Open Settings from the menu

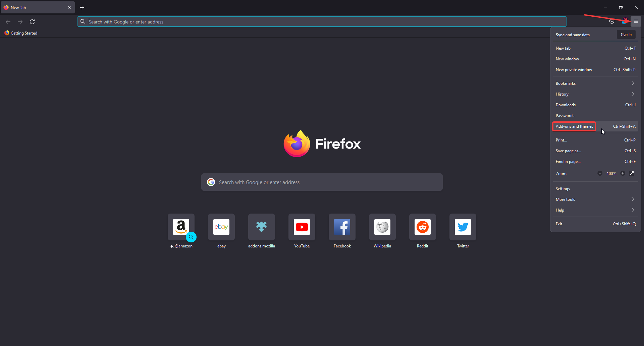tap(595, 189)
